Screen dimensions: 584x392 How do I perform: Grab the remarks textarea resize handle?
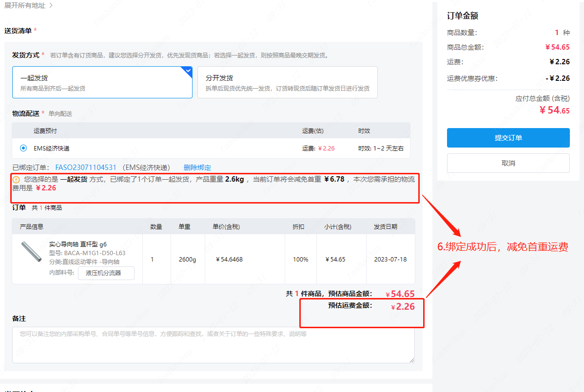click(x=412, y=360)
